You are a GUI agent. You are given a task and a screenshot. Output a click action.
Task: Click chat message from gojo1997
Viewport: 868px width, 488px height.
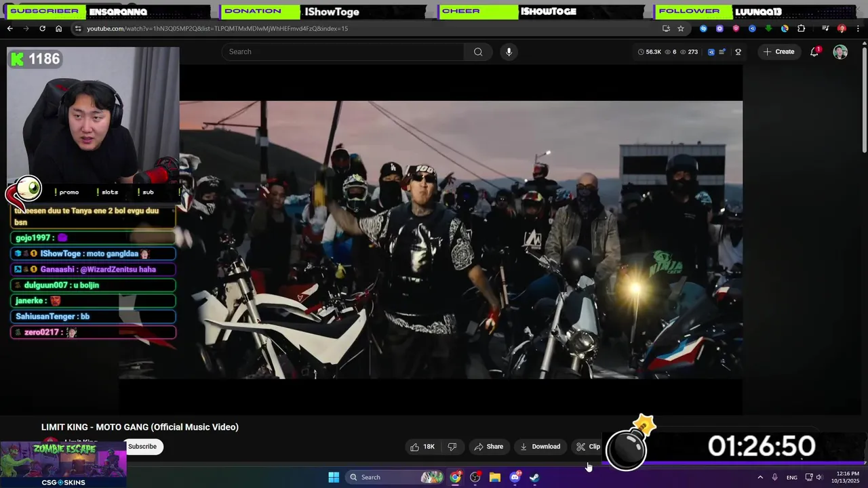[x=94, y=238]
